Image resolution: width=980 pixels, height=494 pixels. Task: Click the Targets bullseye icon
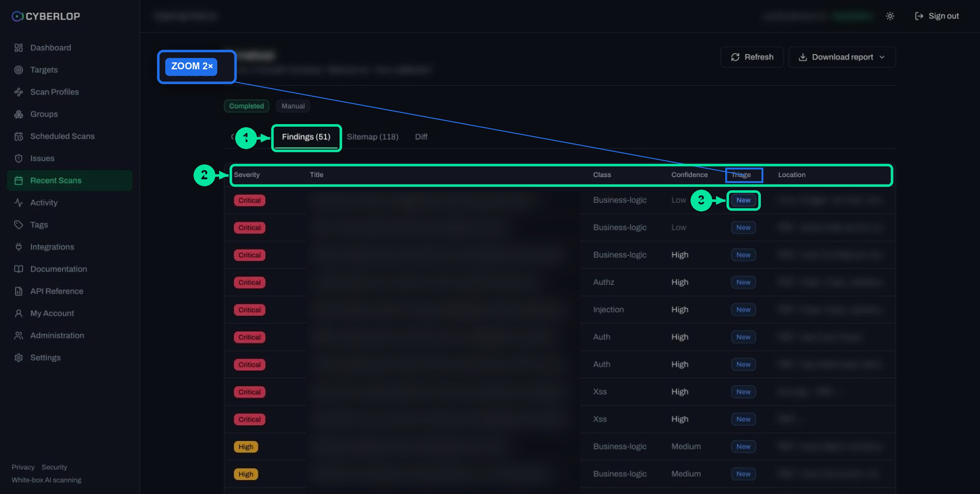18,70
